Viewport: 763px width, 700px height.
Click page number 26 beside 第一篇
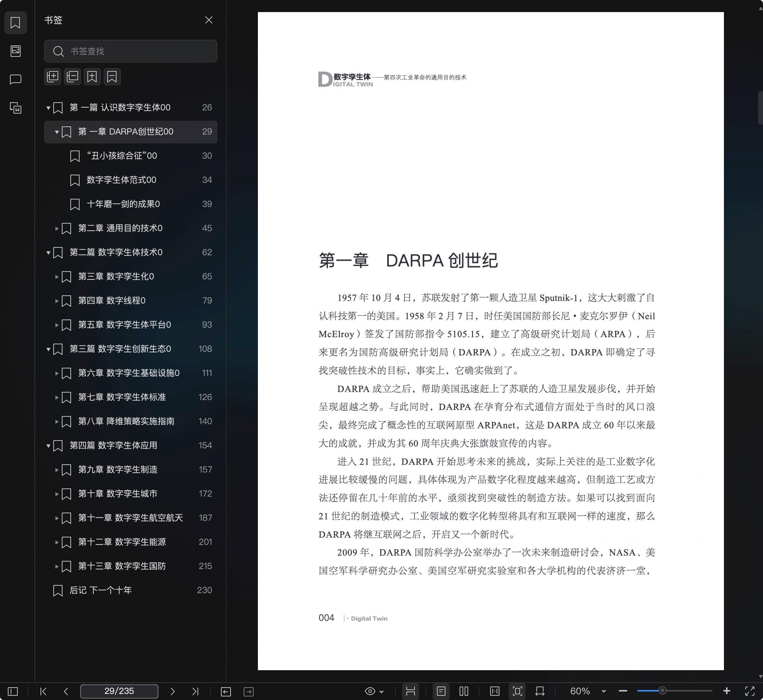pos(207,108)
